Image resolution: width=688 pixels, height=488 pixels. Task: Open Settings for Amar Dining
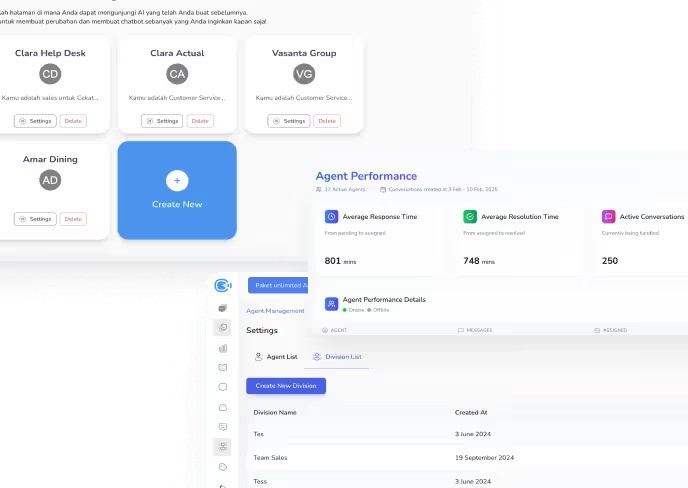(x=35, y=219)
